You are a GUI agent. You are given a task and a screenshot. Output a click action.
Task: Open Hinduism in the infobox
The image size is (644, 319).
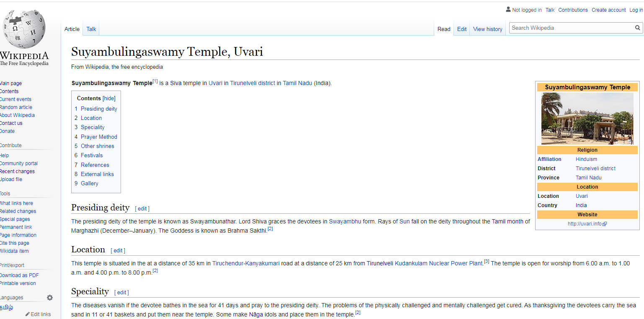tap(586, 159)
